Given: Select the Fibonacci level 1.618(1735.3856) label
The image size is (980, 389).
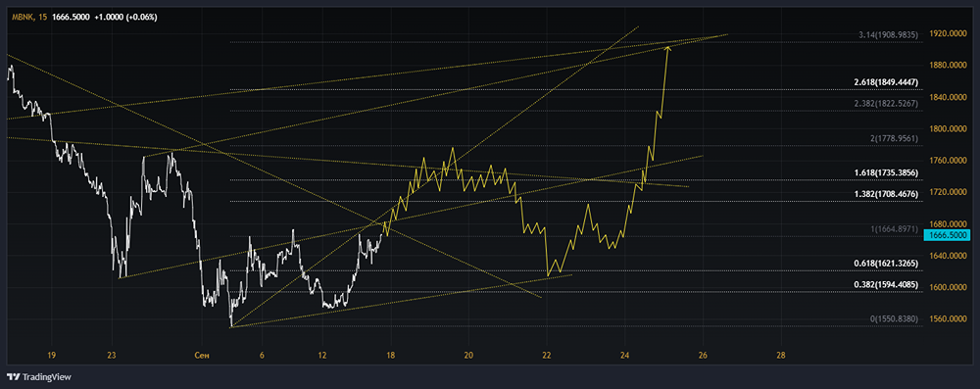Looking at the screenshot, I should tap(886, 172).
